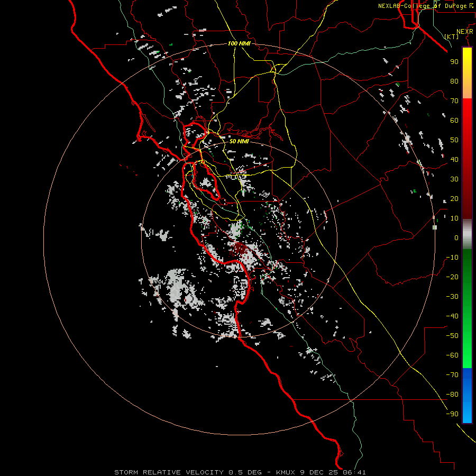Pick the -40 tick label on scale
This screenshot has height=476, width=476.
452,316
